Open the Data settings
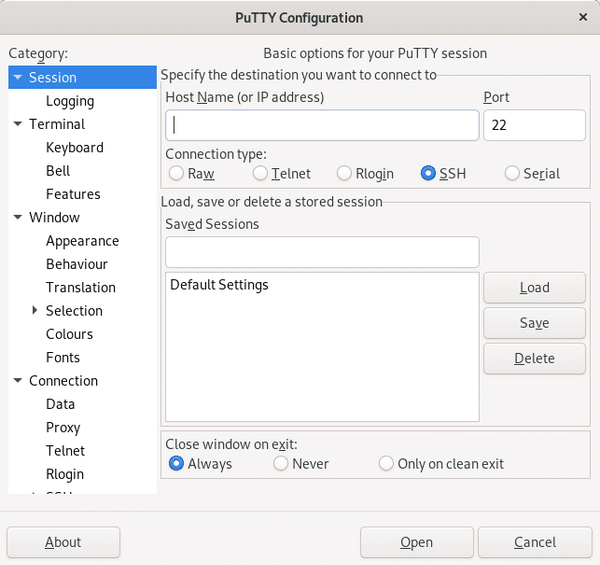 (x=60, y=404)
